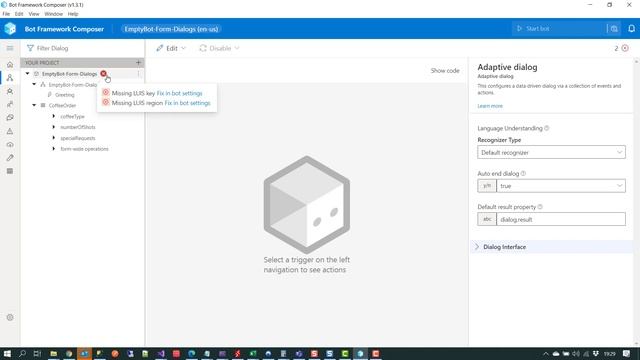Click the Auto end dialog info icon
The height and width of the screenshot is (360, 640).
tap(523, 173)
